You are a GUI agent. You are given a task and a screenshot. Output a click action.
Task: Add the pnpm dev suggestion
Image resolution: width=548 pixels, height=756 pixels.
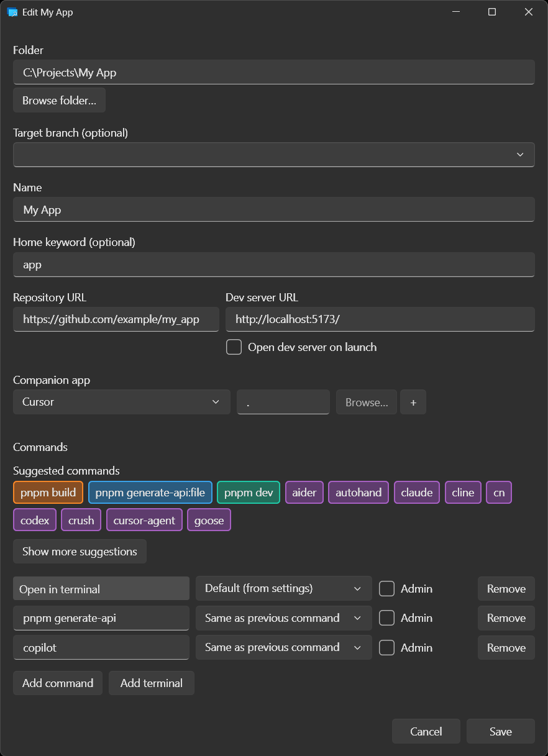click(x=249, y=493)
